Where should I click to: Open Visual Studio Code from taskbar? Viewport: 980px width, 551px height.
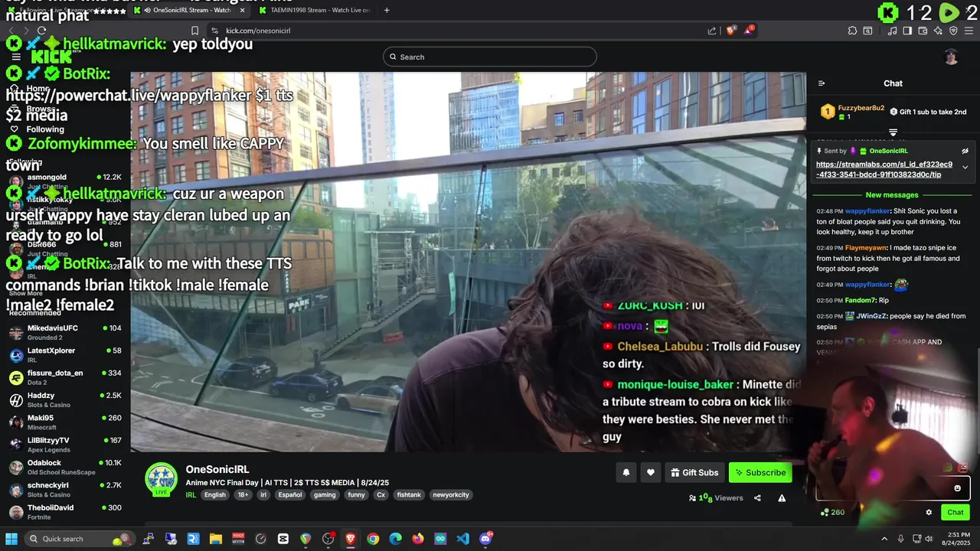point(463,539)
